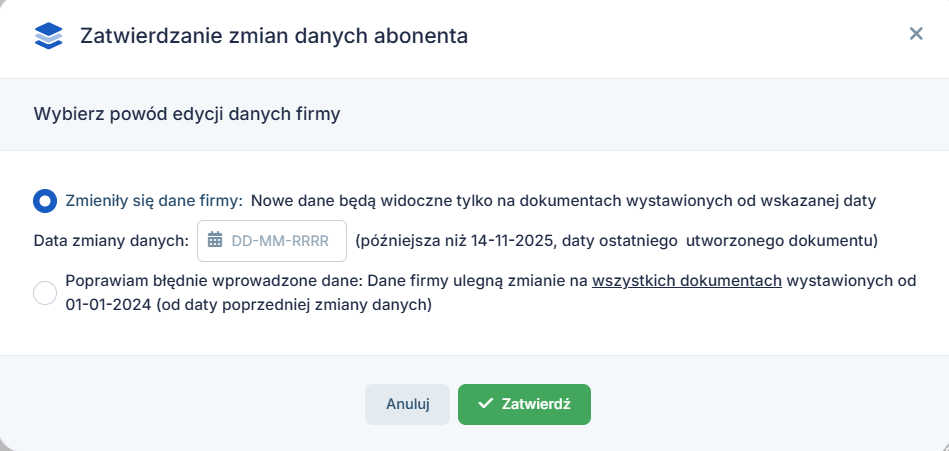Image resolution: width=949 pixels, height=451 pixels.
Task: Click the dialog title "Zatwierdzanie zmian danych abonenta"
Action: click(x=273, y=37)
